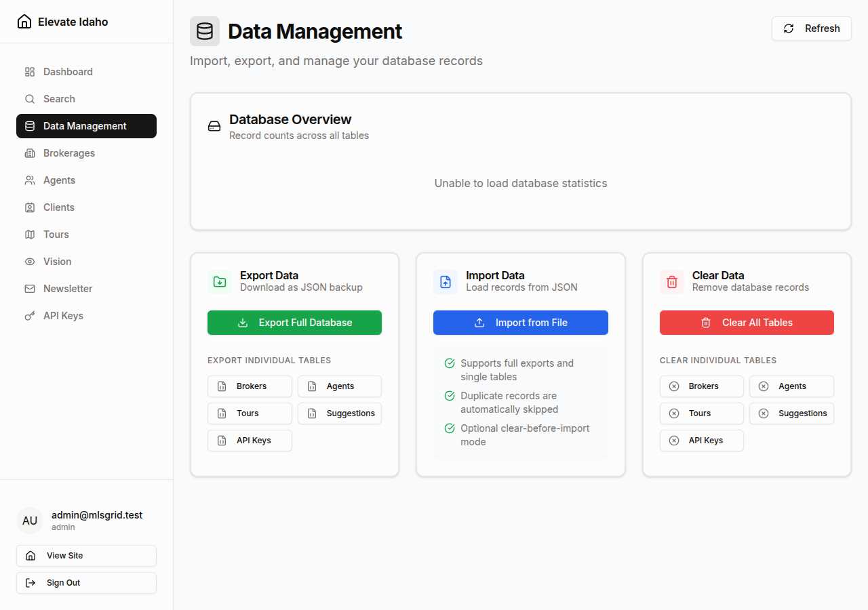This screenshot has width=868, height=610.
Task: Click the API Keys key icon
Action: 28,315
